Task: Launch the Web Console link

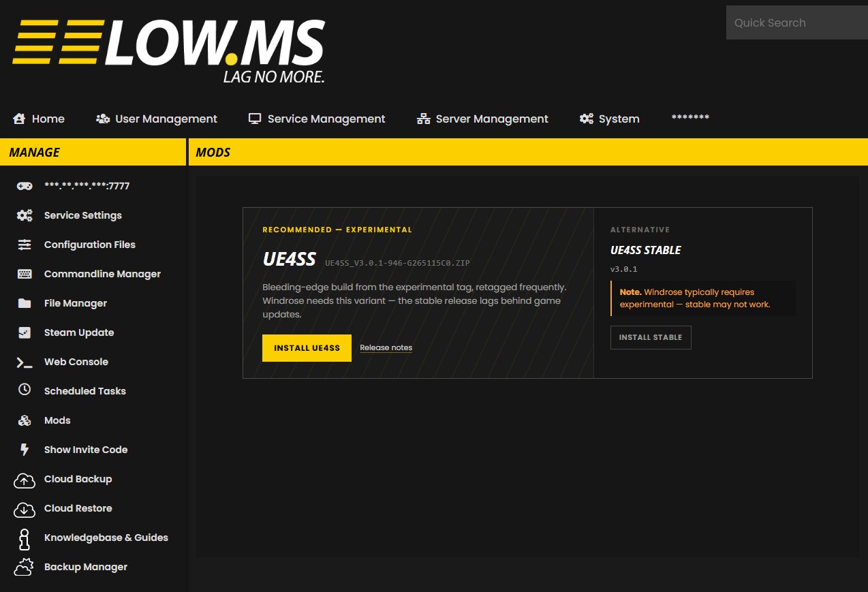Action: pyautogui.click(x=76, y=362)
